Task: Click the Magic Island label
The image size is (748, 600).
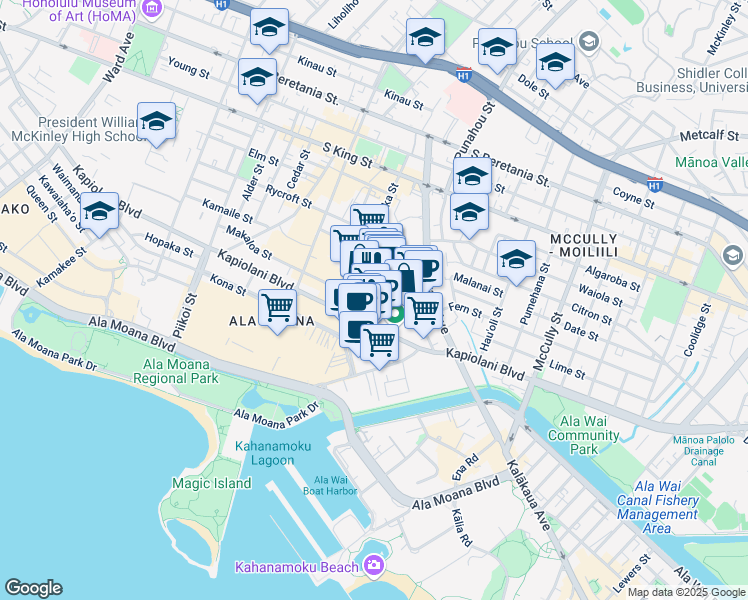Action: click(x=211, y=483)
